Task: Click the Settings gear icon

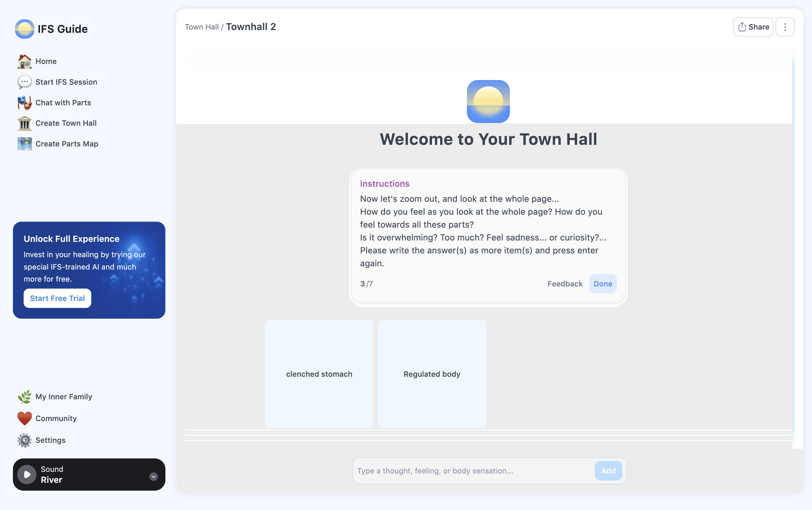Action: click(25, 440)
